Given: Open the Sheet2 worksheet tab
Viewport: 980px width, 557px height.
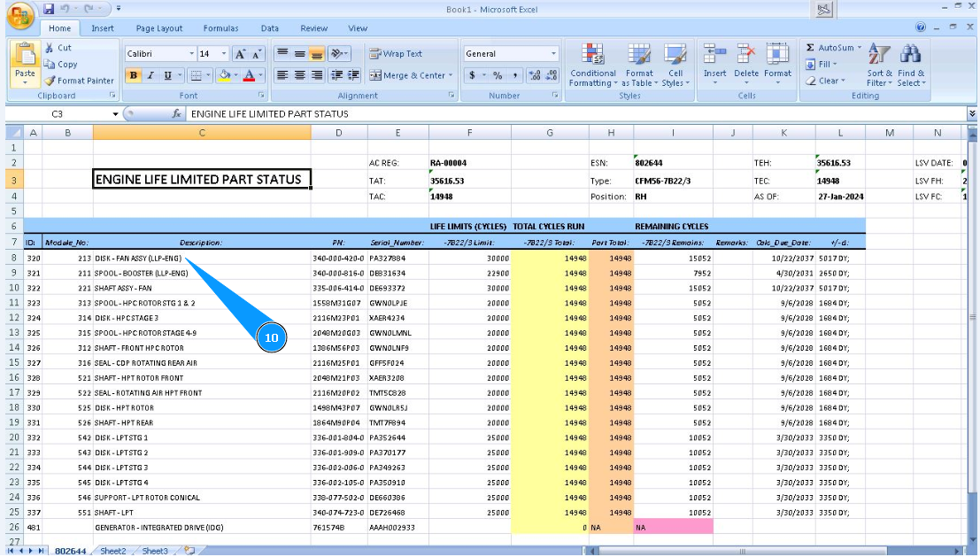Looking at the screenshot, I should (x=112, y=551).
